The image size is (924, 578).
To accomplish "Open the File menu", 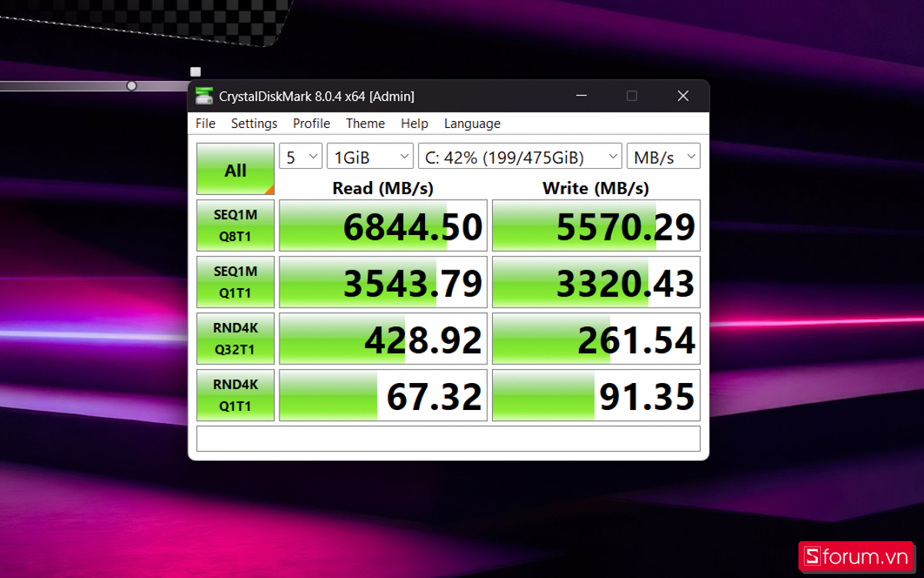I will pos(206,123).
